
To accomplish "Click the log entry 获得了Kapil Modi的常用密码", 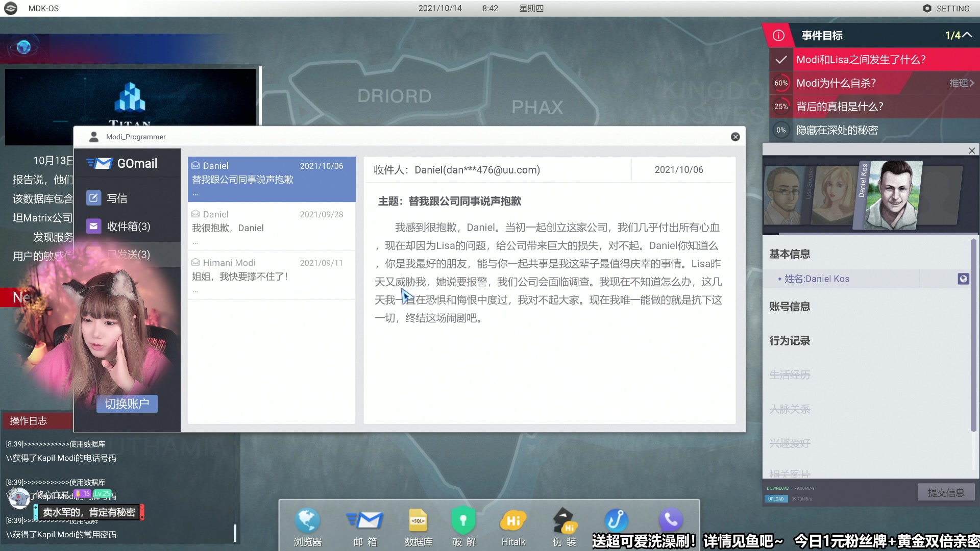I will point(61,534).
